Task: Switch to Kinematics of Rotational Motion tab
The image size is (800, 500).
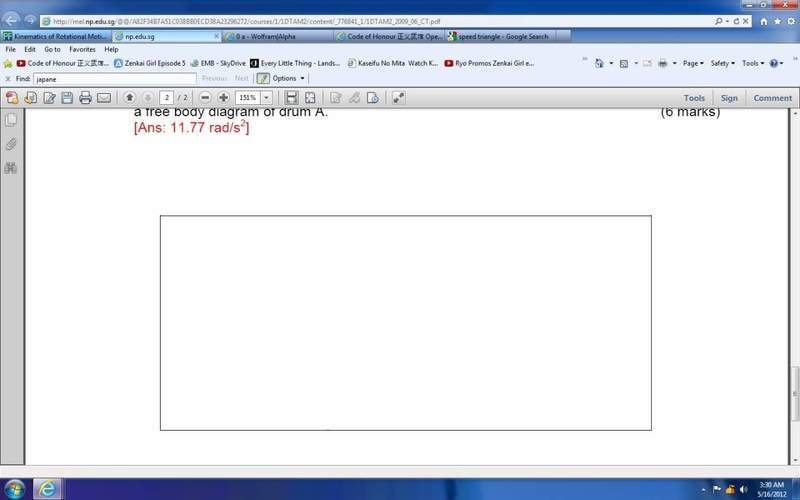Action: (x=56, y=36)
